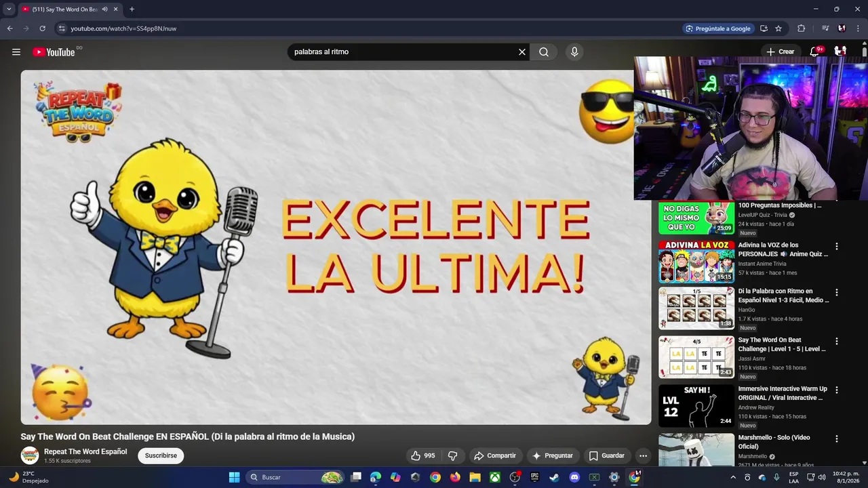Open File Explorer from taskbar

pos(475,477)
